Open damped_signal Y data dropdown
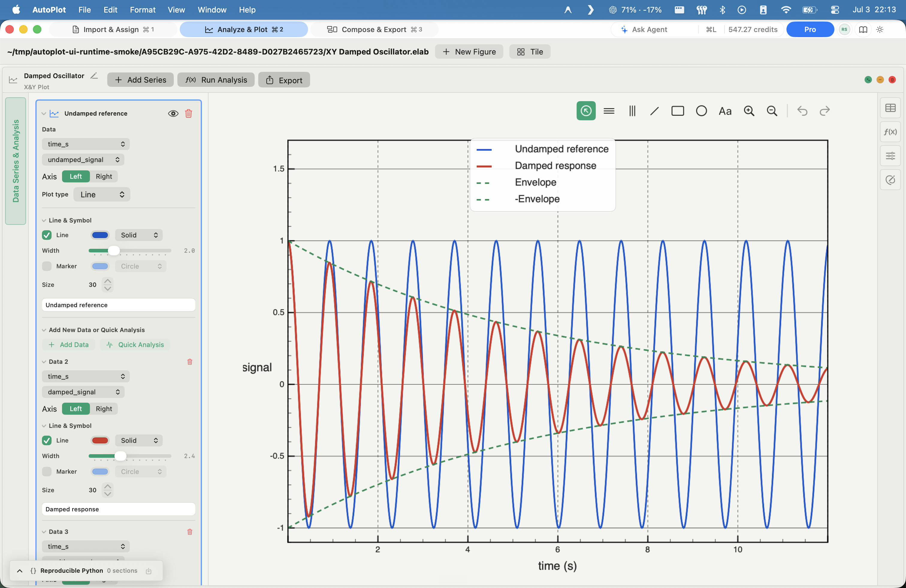The width and height of the screenshot is (906, 588). (x=83, y=392)
